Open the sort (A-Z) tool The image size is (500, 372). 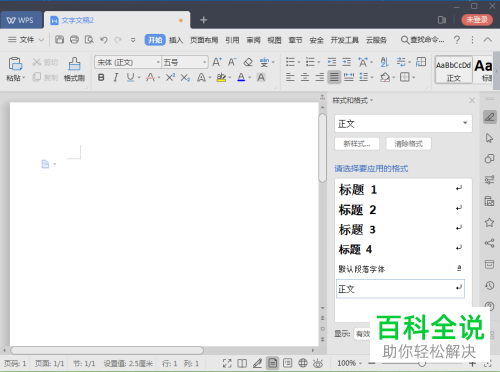click(384, 62)
